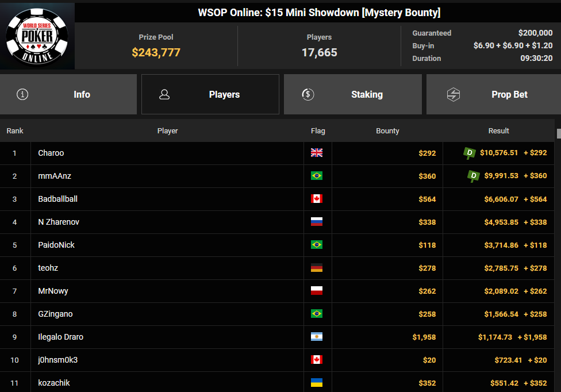Open the Info tab
This screenshot has height=392, width=561.
pos(68,94)
